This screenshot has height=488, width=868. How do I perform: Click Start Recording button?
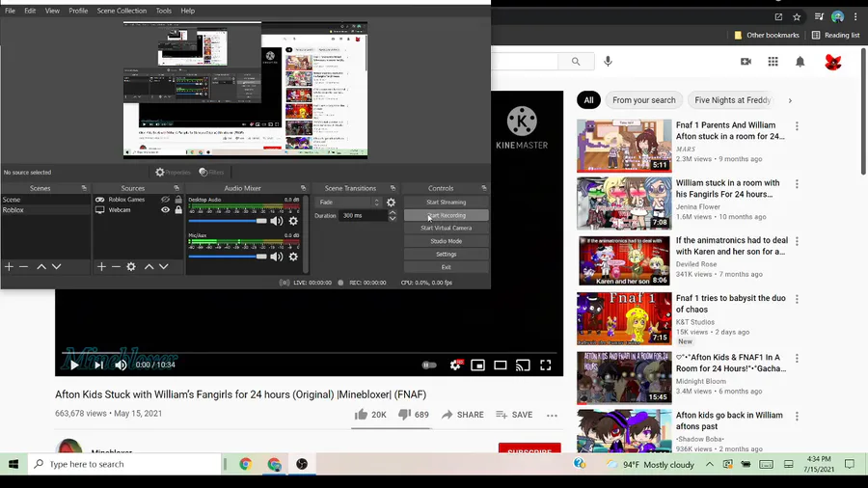point(447,215)
